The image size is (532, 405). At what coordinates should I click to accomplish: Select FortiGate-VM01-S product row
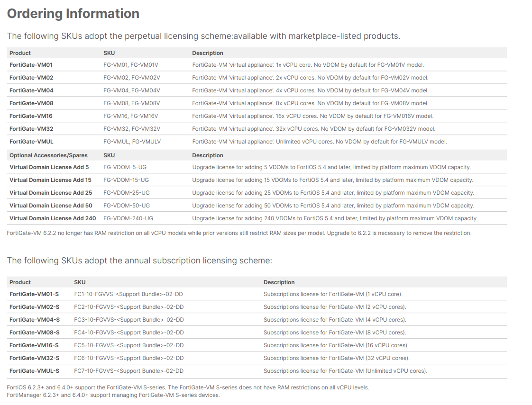click(x=257, y=294)
